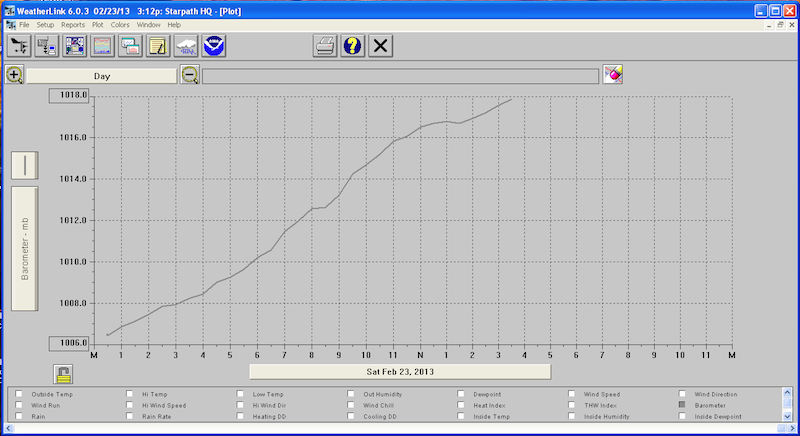Click the 1006.0 lower scale box
The height and width of the screenshot is (436, 800).
69,343
